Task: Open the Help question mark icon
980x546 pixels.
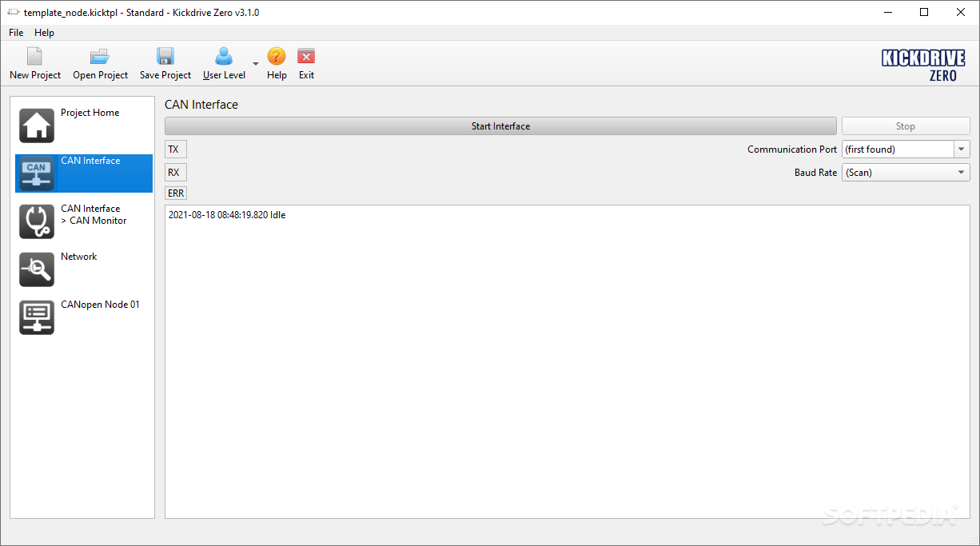Action: [x=277, y=56]
